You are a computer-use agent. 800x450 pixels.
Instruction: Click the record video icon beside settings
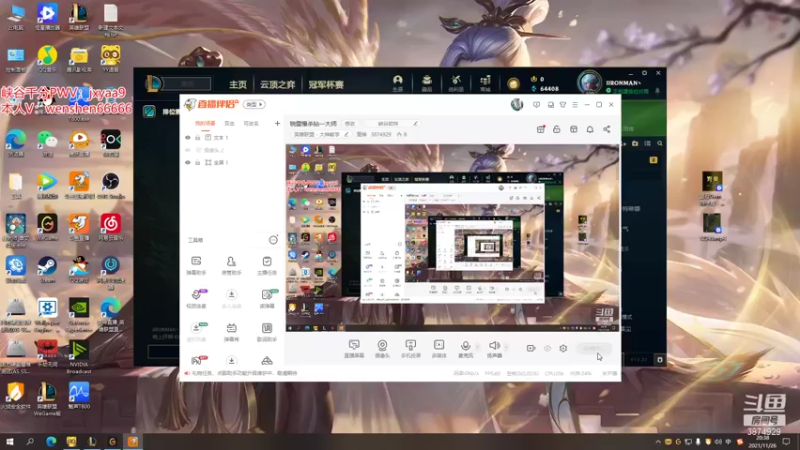tap(531, 348)
